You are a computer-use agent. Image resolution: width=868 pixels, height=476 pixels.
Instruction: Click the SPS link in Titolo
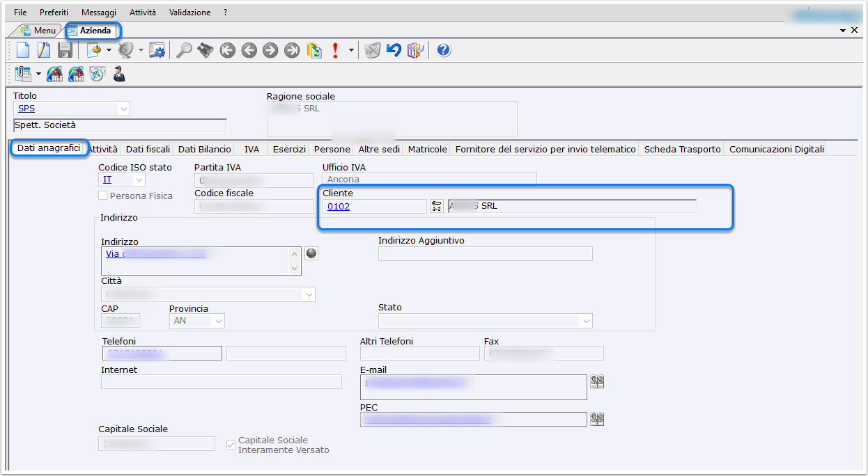[x=26, y=109]
